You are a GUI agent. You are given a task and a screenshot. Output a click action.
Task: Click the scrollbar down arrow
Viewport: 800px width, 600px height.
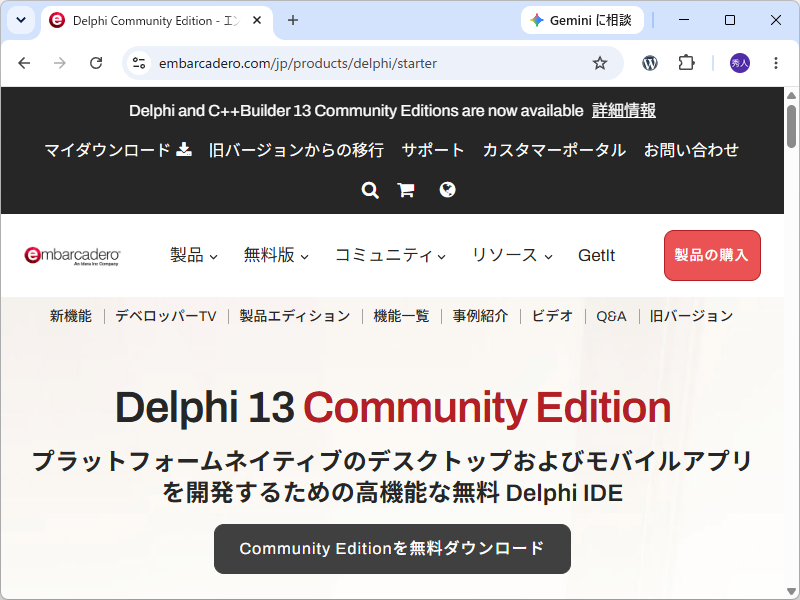click(x=791, y=591)
